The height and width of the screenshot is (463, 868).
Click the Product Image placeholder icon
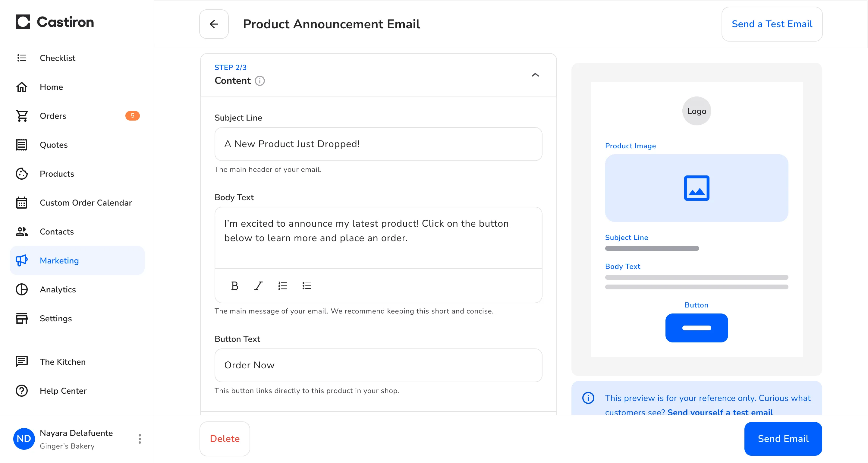point(697,188)
